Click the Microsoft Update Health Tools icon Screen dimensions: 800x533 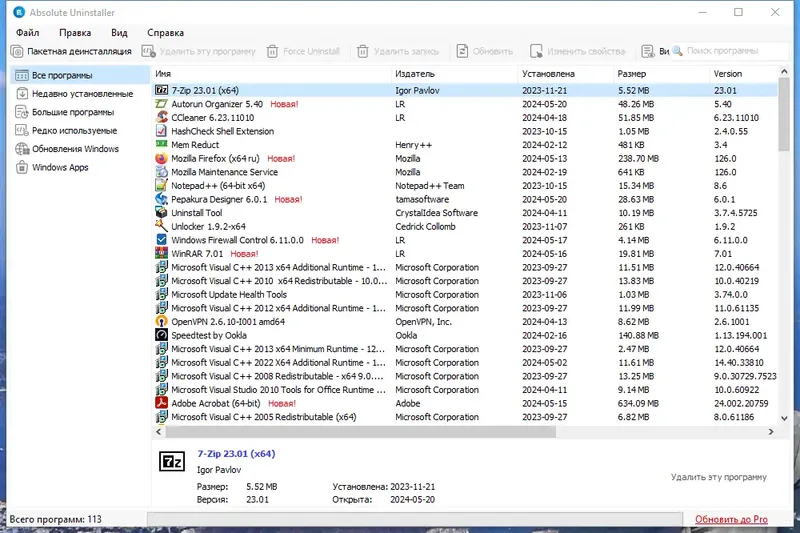[161, 294]
